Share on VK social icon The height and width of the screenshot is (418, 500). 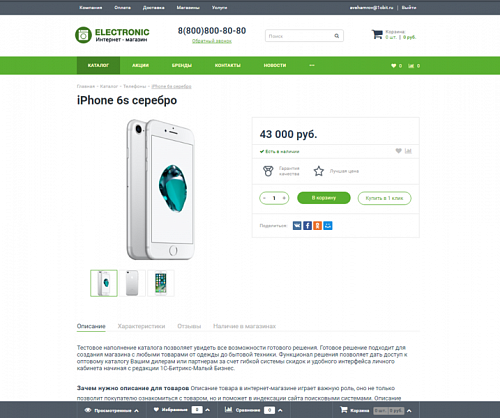(297, 226)
